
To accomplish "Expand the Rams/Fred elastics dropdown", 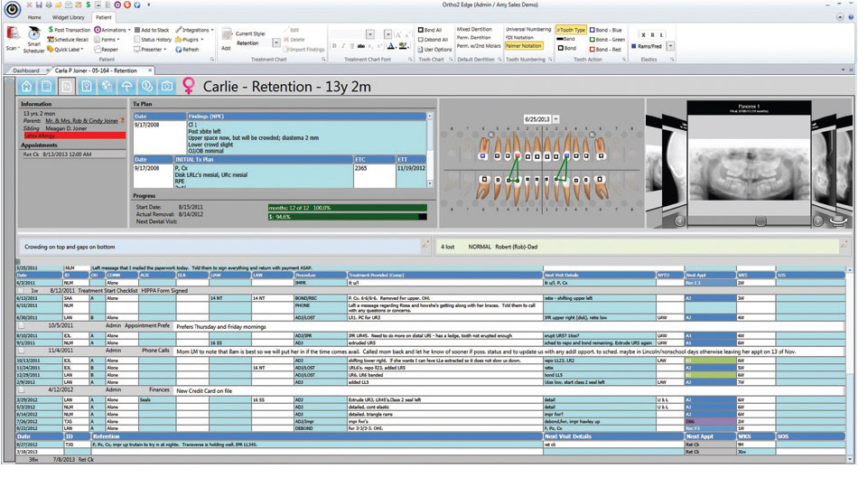I will tap(669, 46).
